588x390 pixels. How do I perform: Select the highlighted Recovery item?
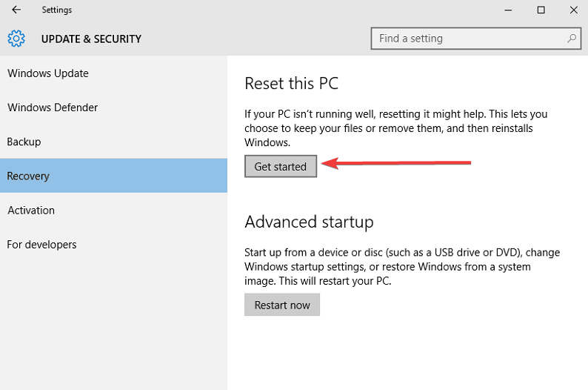tap(113, 176)
